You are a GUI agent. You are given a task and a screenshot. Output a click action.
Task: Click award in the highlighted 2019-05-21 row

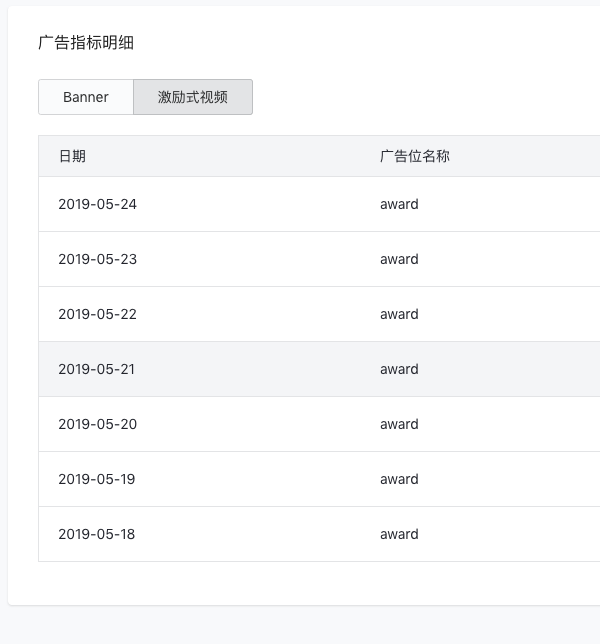click(399, 369)
